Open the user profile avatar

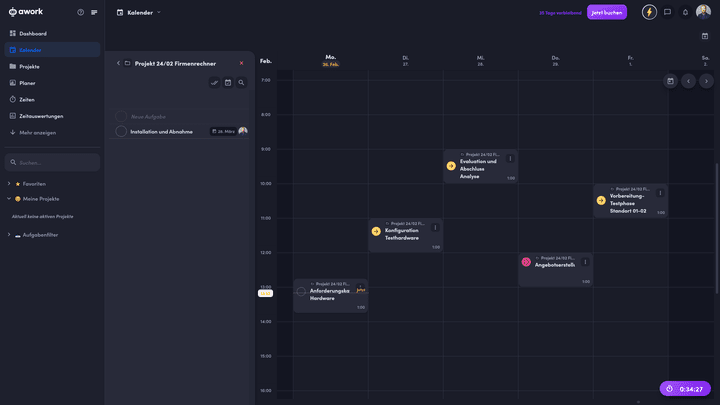click(703, 12)
